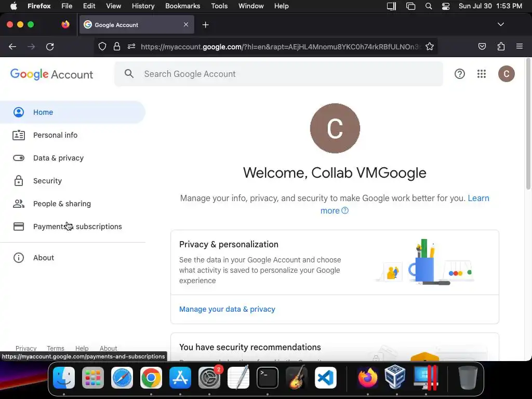Launch GarageBand from the Dock
Image resolution: width=532 pixels, height=399 pixels.
[297, 377]
